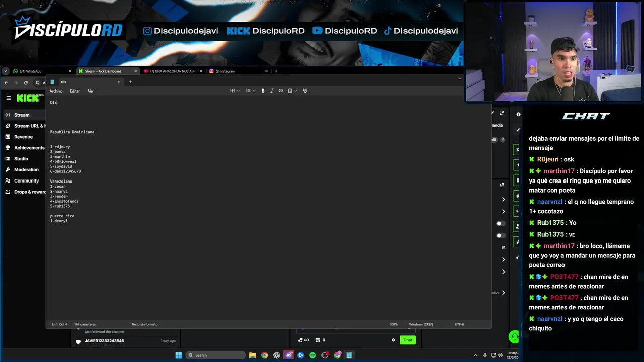Switch to the UNA ANACONDA YouTube tab
This screenshot has width=644, height=362.
coord(173,71)
